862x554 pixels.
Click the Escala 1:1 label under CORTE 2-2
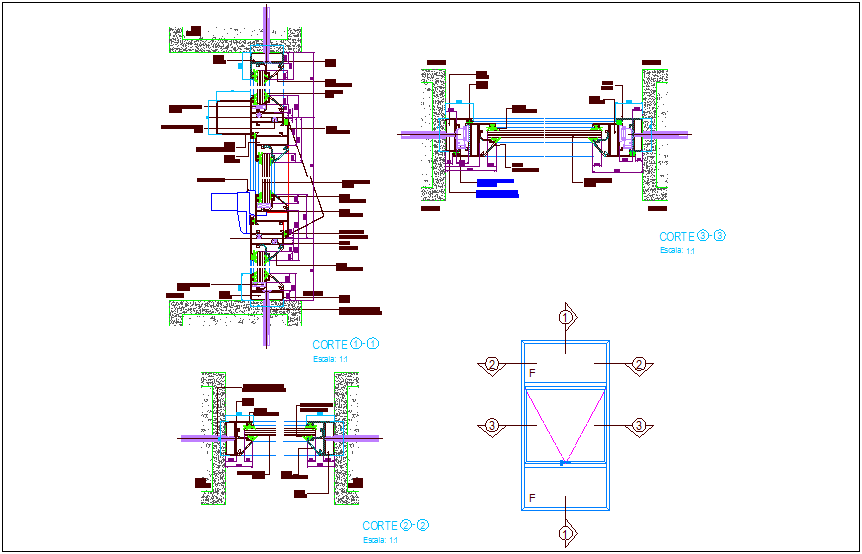pos(379,540)
